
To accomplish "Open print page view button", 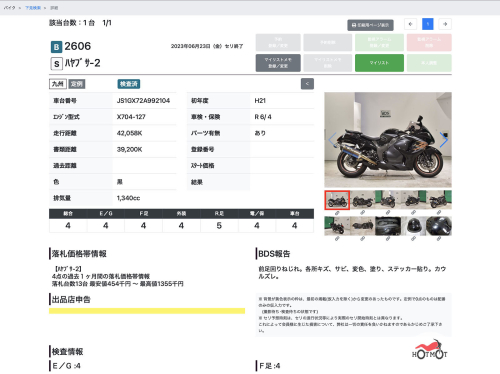I will coord(370,25).
